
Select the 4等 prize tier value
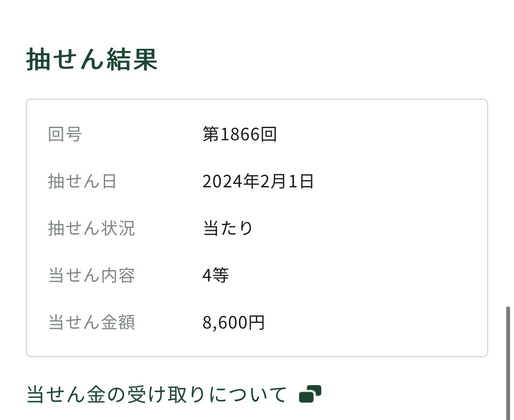click(216, 275)
